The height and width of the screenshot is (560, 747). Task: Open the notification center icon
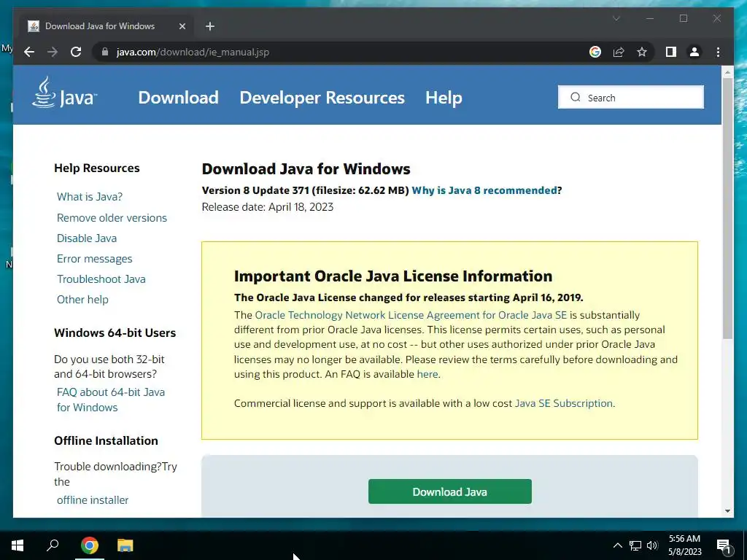tap(724, 545)
